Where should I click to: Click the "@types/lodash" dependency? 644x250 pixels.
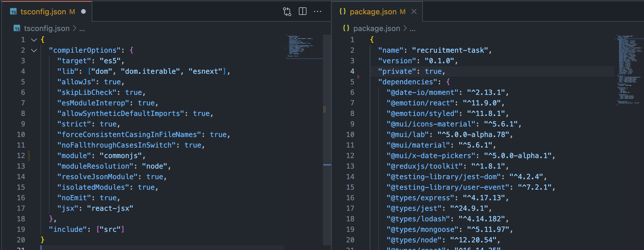[418, 219]
